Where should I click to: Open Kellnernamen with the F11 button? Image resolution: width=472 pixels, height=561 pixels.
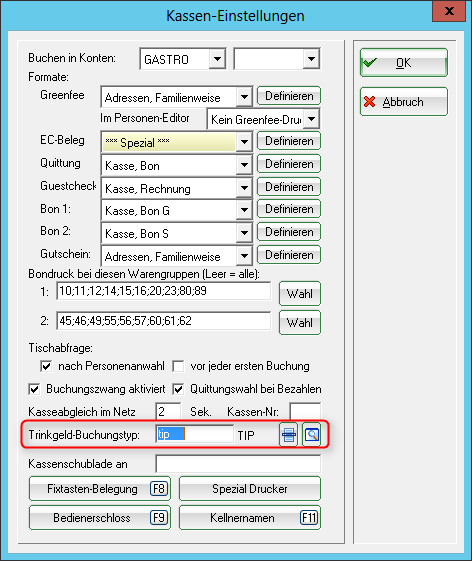[250, 518]
